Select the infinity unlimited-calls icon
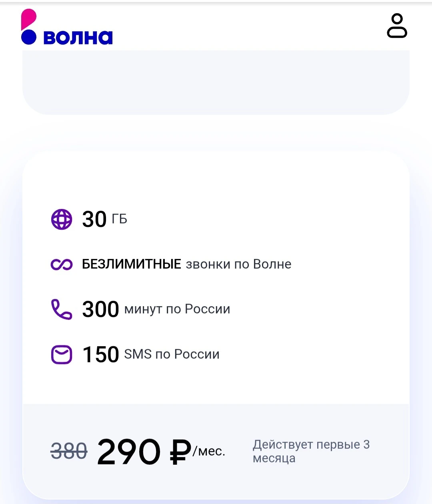The width and height of the screenshot is (432, 504). (x=62, y=265)
